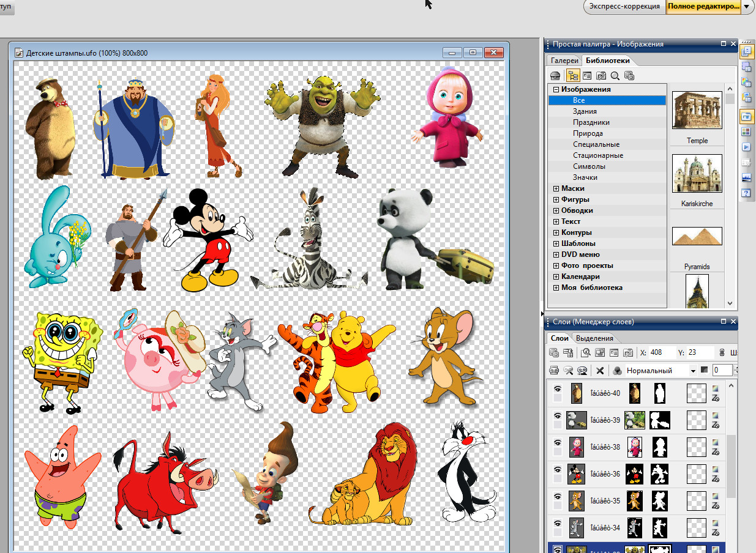Open the Нормальный blend mode dropdown
The image size is (756, 553).
(693, 371)
